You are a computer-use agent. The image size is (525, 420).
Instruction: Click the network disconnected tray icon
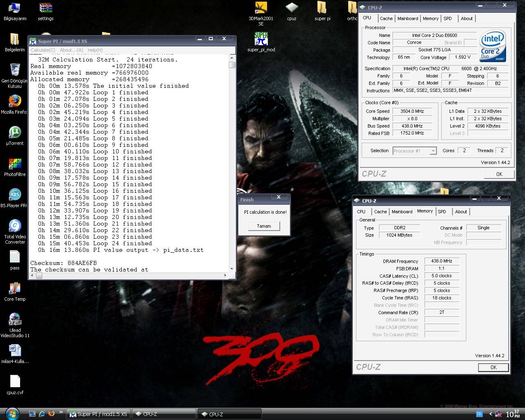tap(498, 414)
